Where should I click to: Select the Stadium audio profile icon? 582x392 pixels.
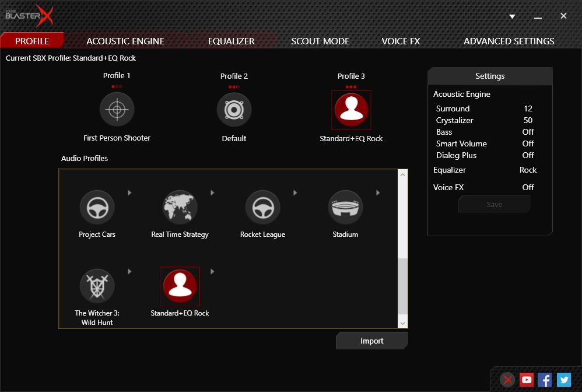(345, 206)
